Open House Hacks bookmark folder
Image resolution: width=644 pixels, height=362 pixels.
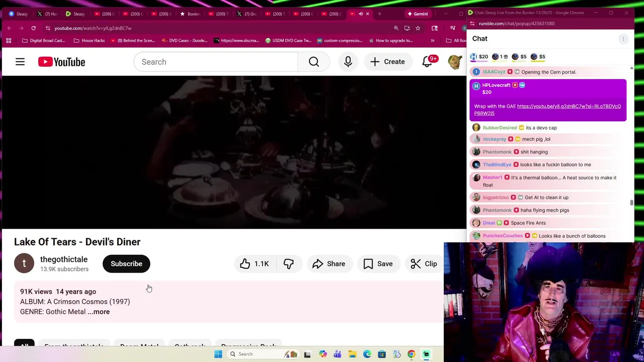click(x=89, y=41)
